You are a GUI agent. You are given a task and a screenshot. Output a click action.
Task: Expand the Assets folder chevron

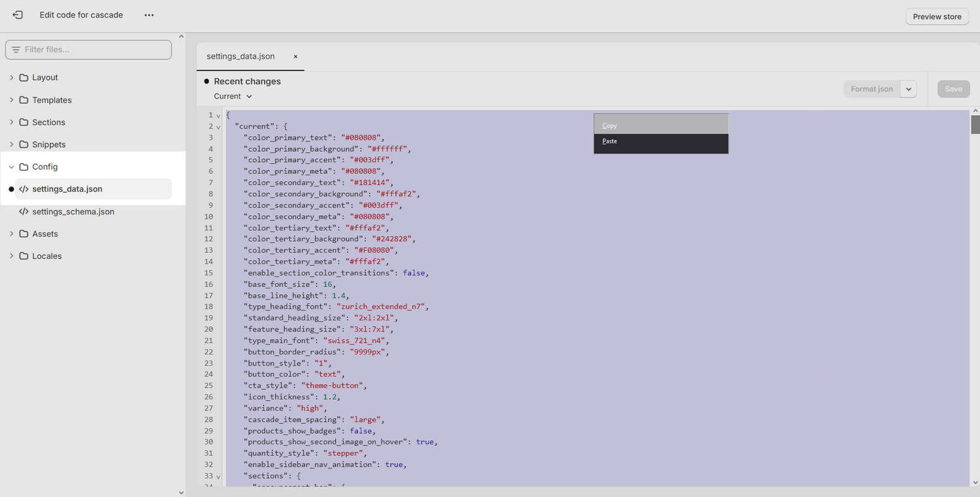tap(11, 233)
